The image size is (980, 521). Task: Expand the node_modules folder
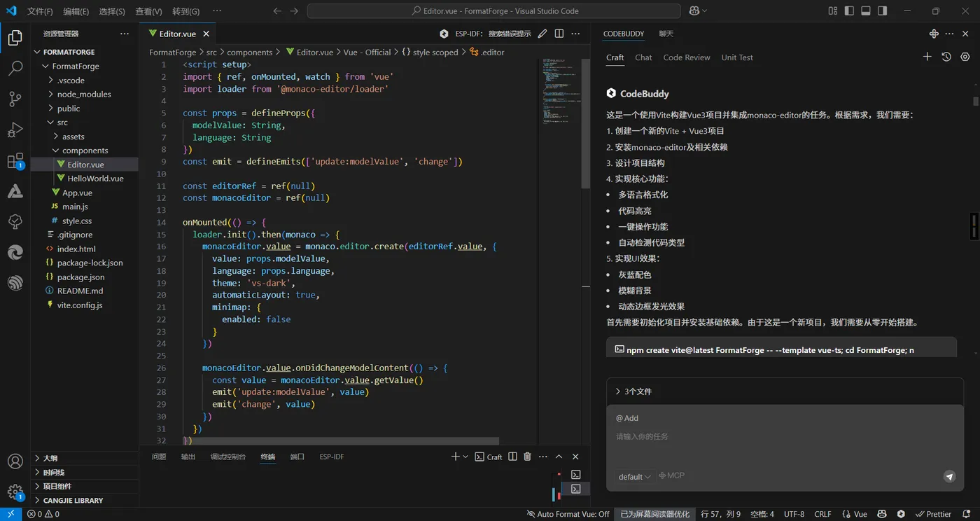tap(84, 94)
